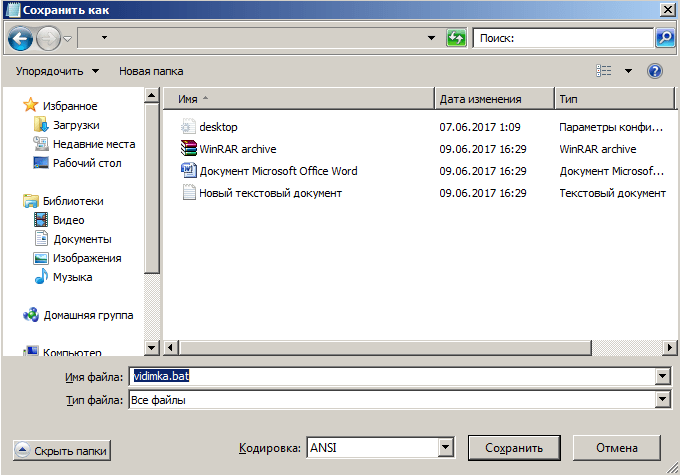Screen dimensions: 680x475
Task: Open the Кодировка ANSI dropdown
Action: pos(445,447)
